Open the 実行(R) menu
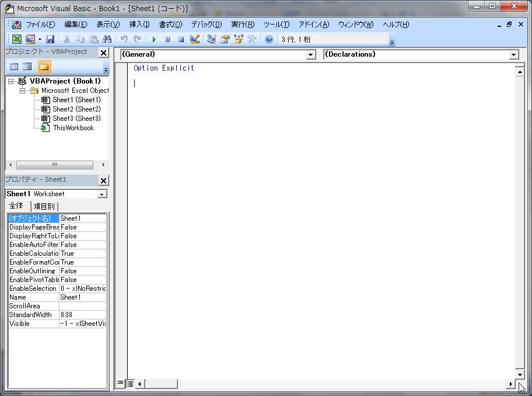The width and height of the screenshot is (532, 396). coord(243,25)
